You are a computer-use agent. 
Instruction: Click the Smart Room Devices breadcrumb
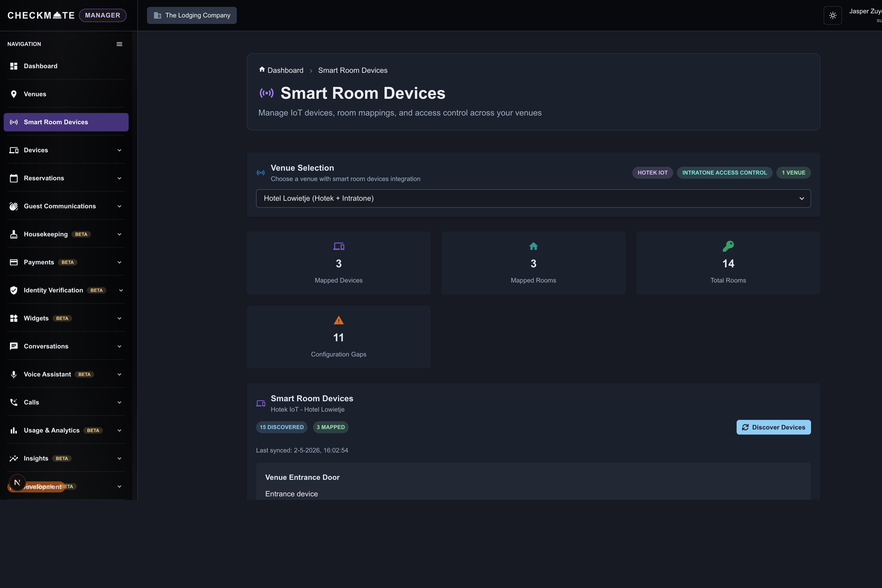tap(353, 71)
